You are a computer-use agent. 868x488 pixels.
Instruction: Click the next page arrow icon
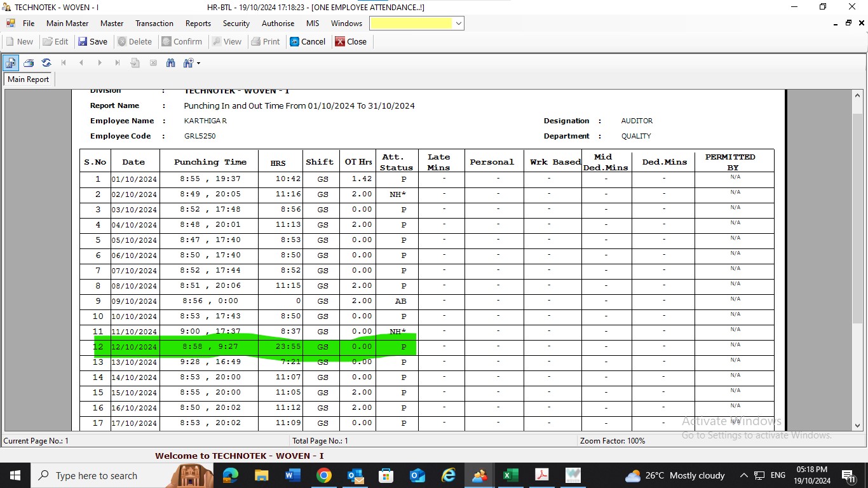pos(99,63)
